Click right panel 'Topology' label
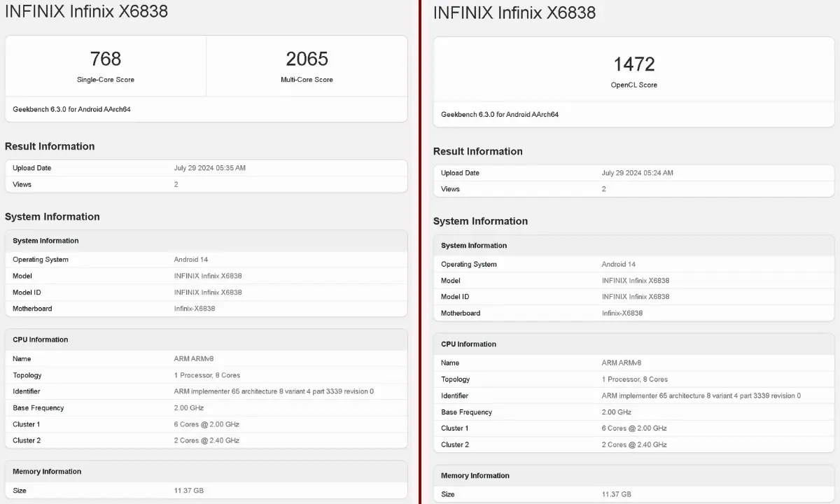Viewport: 840px width, 504px height. point(456,379)
